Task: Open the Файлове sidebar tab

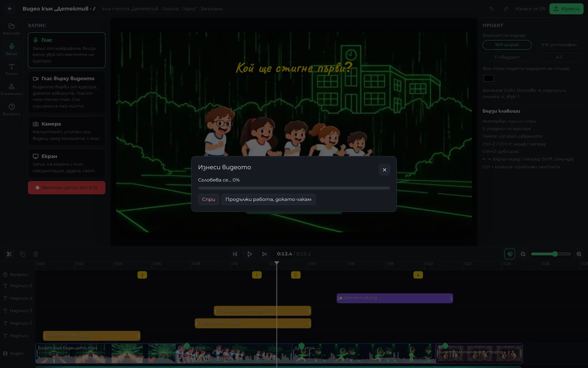Action: click(x=11, y=29)
